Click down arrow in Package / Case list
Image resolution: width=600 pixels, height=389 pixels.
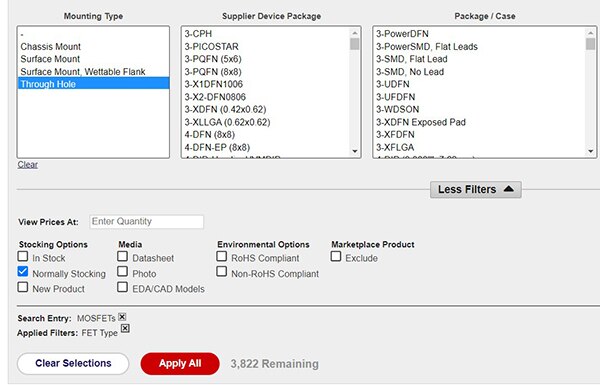click(590, 151)
